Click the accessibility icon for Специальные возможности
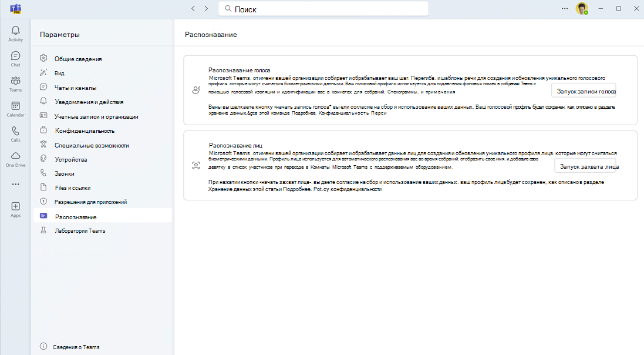The image size is (644, 355). (x=43, y=145)
